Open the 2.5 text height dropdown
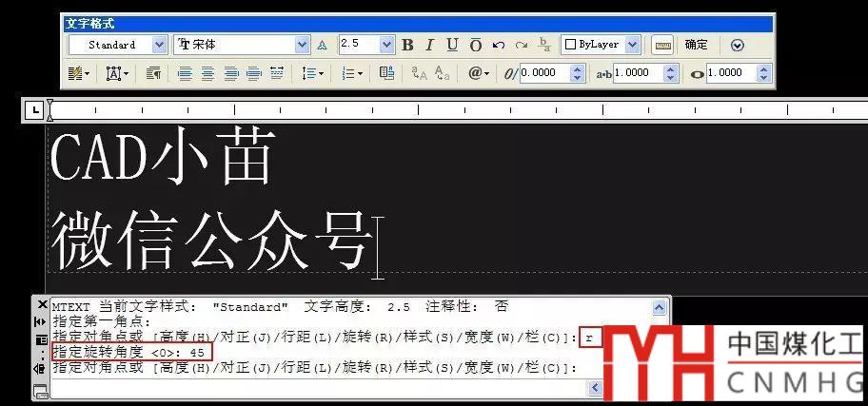868x406 pixels. (x=386, y=45)
